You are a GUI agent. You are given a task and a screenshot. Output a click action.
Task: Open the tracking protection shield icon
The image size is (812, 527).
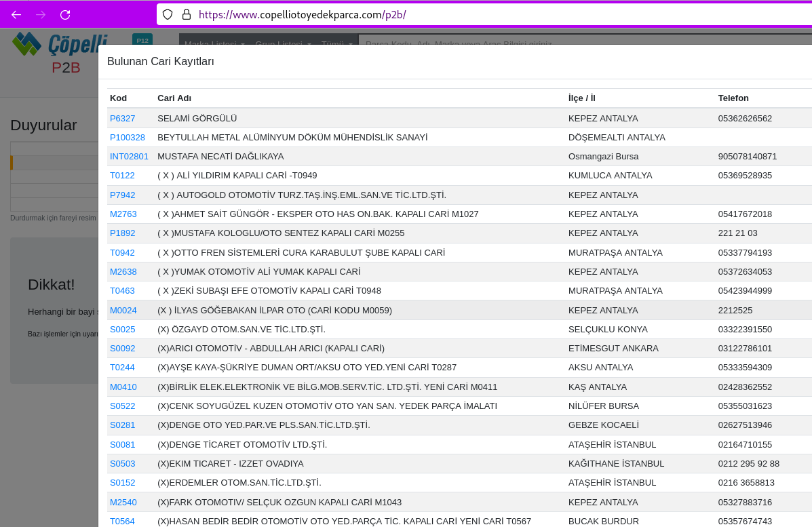[168, 14]
